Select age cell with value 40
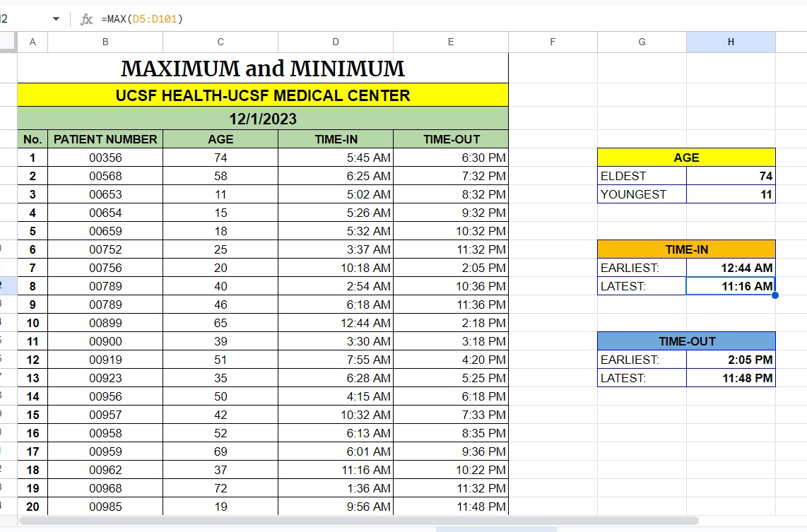The width and height of the screenshot is (807, 532). [220, 286]
